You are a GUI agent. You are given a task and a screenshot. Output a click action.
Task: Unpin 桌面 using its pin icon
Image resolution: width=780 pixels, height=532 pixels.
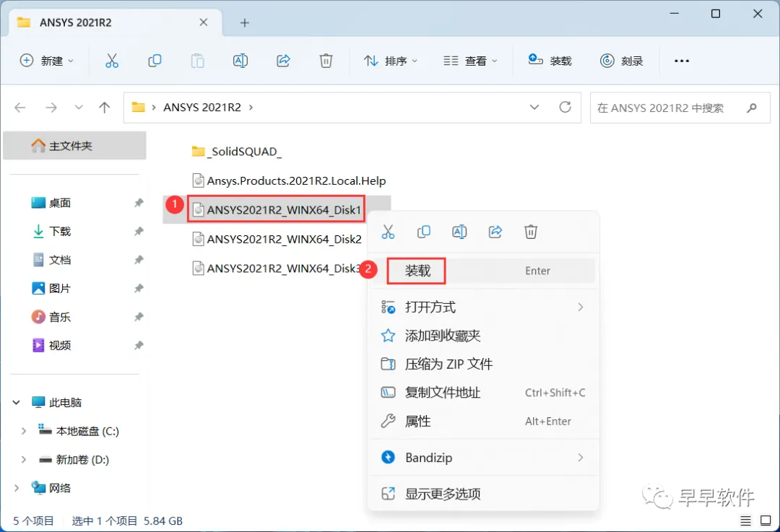[139, 203]
